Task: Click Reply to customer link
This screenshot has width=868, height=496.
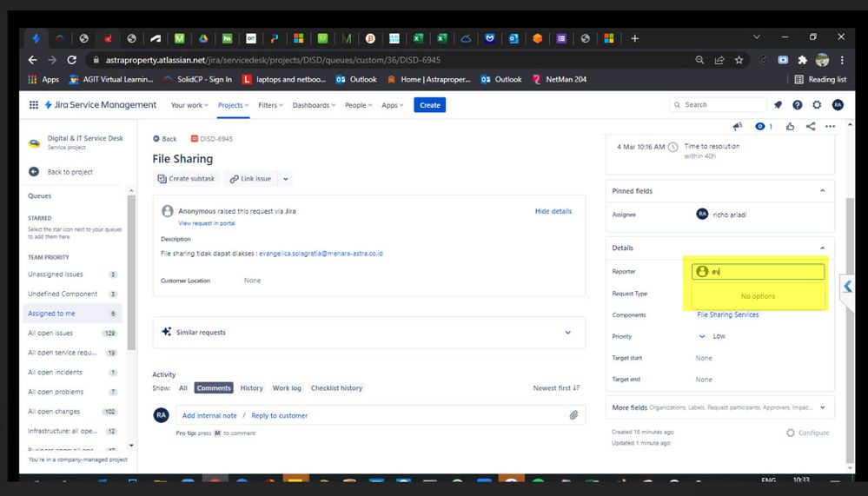Action: tap(280, 415)
